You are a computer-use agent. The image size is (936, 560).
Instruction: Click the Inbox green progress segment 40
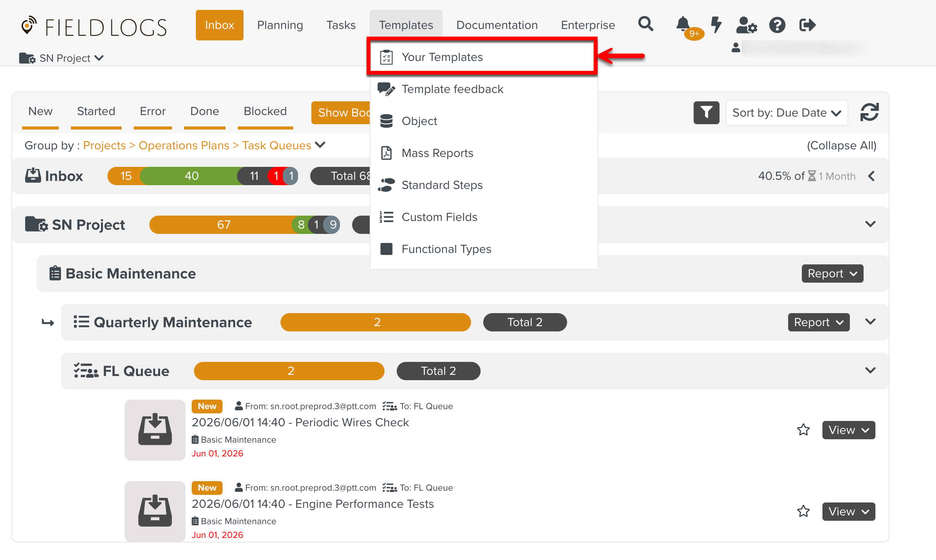point(191,176)
